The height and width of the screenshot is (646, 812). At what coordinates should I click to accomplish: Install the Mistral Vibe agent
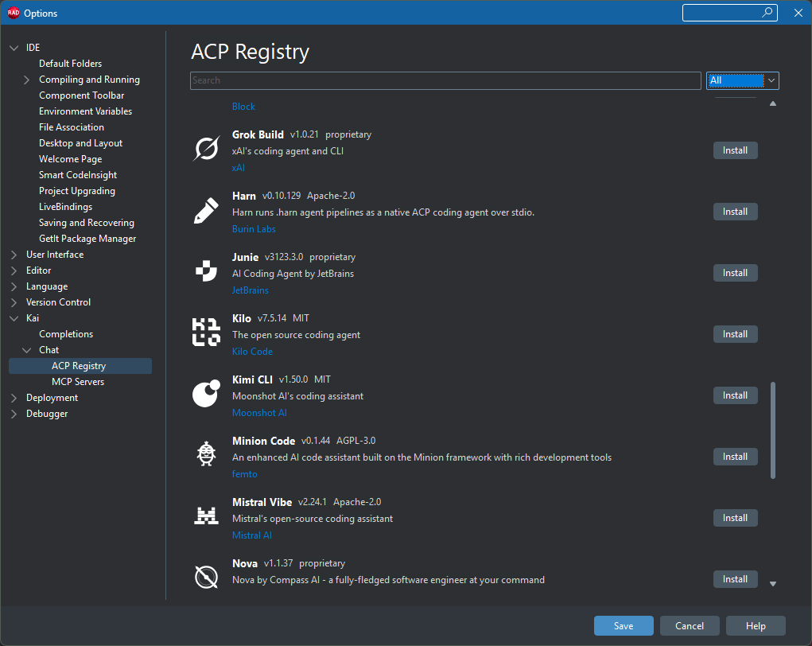coord(735,518)
